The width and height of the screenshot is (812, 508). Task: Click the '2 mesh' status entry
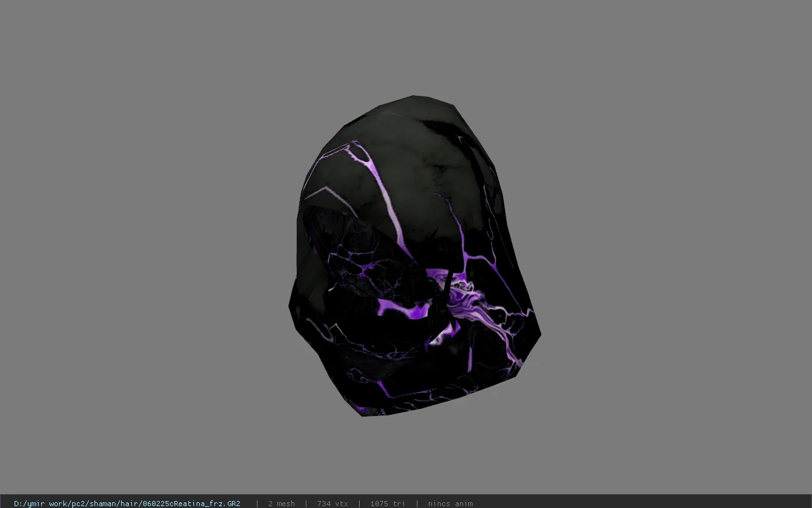281,504
